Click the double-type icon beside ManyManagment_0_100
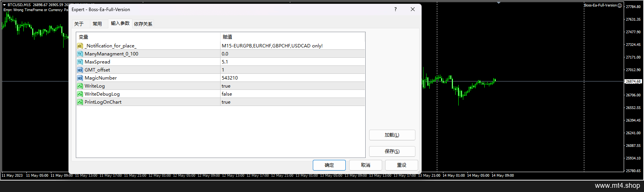 80,54
